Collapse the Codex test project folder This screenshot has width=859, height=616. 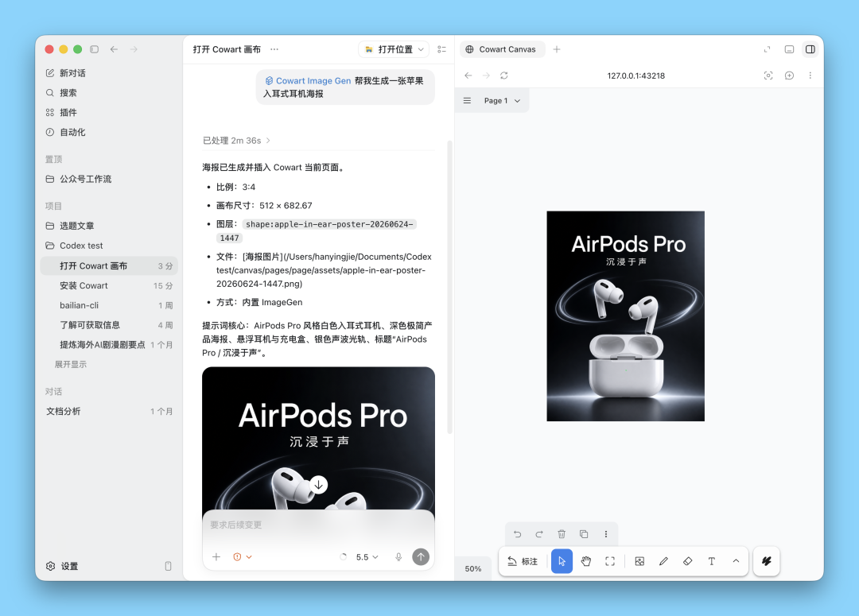tap(109, 246)
